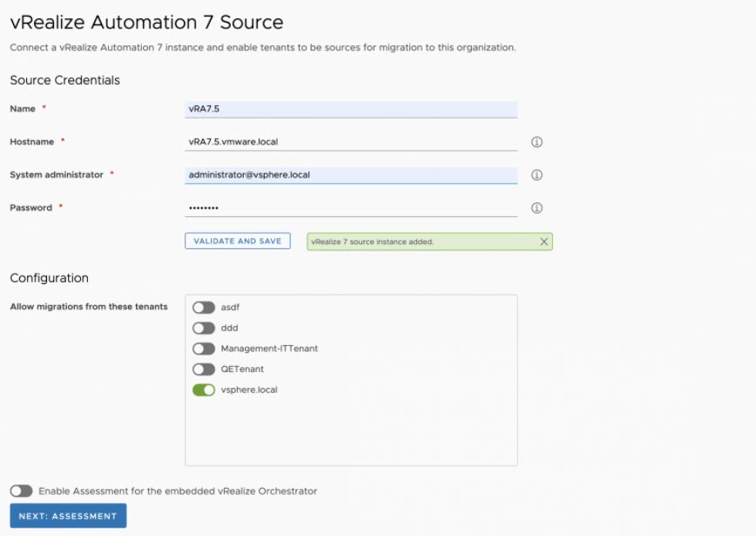756x536 pixels.
Task: Show the Password field info tooltip icon
Action: click(x=537, y=208)
